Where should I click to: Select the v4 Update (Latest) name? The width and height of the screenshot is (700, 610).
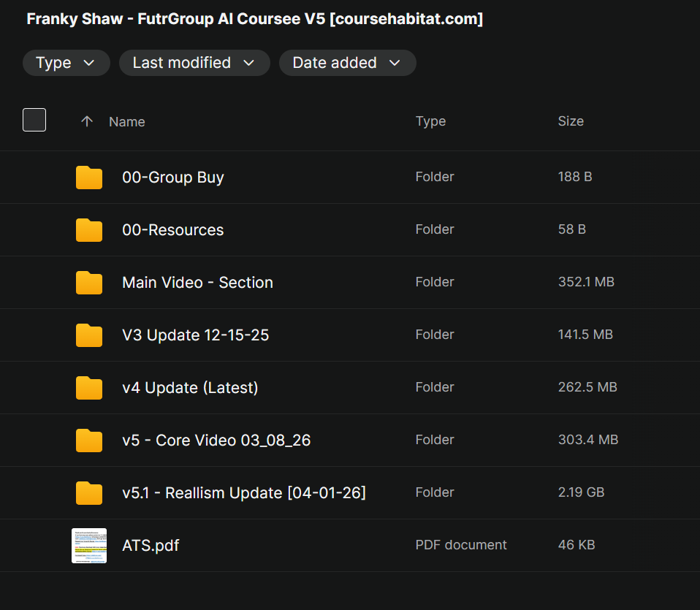[190, 388]
